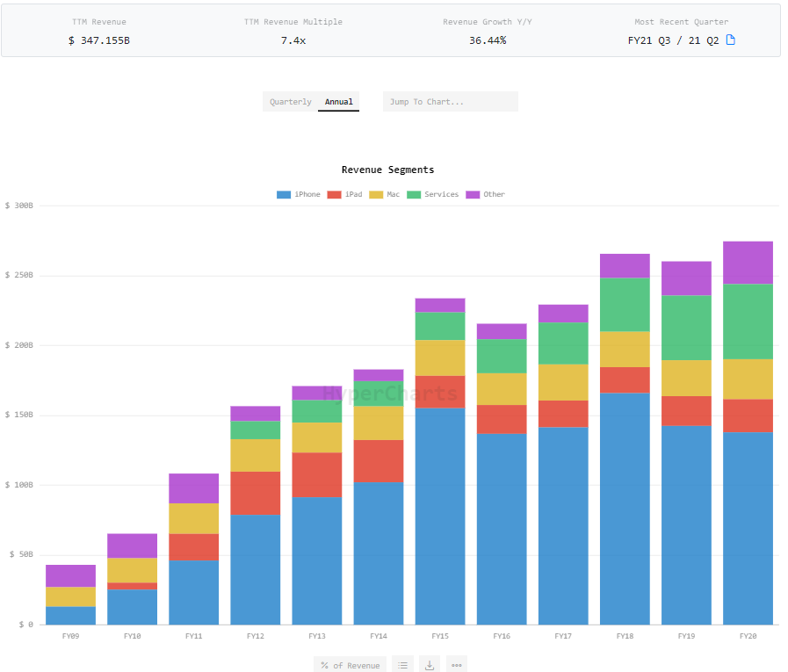Viewport: 788px width, 672px height.
Task: Click the FY12 red iPad bar segment
Action: tap(256, 493)
